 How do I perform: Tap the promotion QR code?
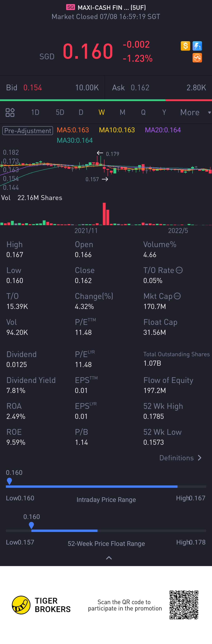[x=184, y=605]
